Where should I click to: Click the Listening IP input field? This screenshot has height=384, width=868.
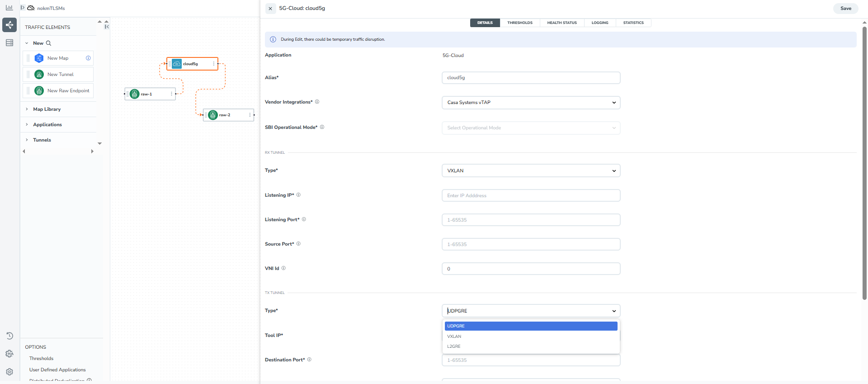coord(531,195)
